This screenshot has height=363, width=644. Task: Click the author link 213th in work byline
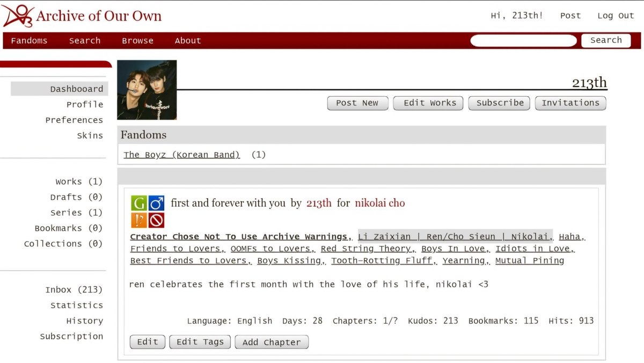[319, 204]
